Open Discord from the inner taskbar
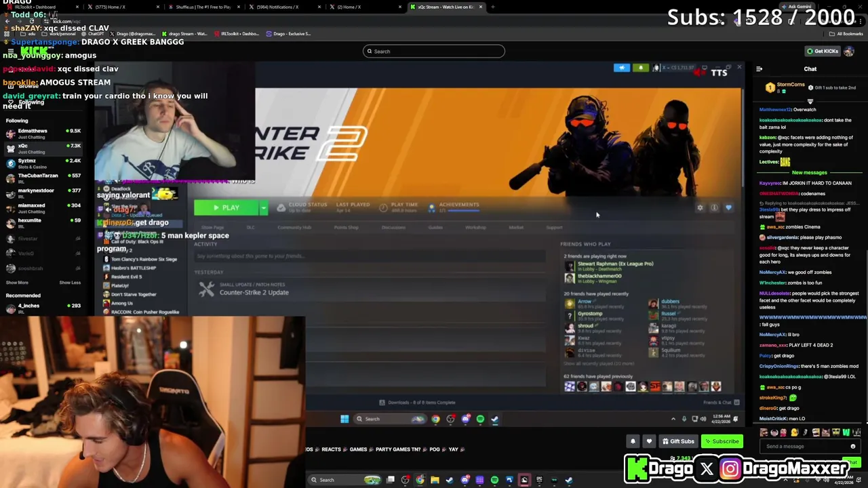Viewport: 868px width, 488px height. (465, 419)
